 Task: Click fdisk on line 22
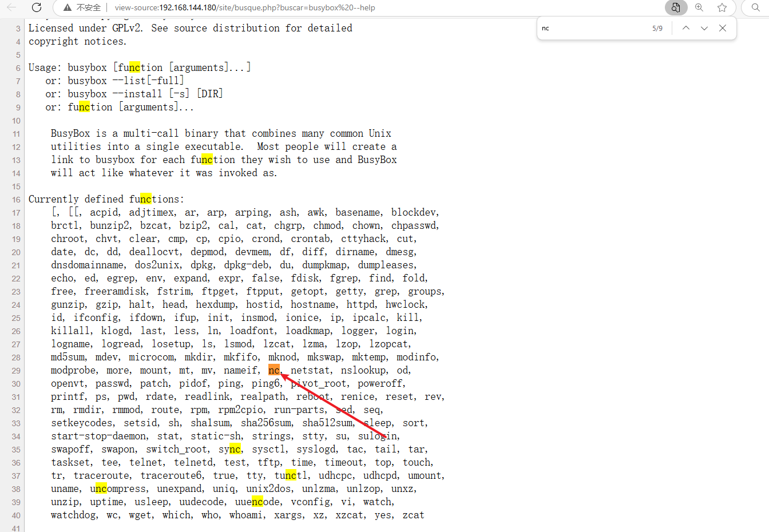click(305, 278)
